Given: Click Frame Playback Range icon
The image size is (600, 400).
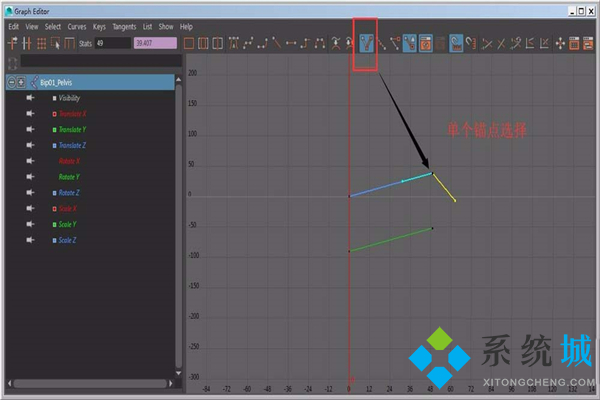Looking at the screenshot, I should pyautogui.click(x=203, y=43).
